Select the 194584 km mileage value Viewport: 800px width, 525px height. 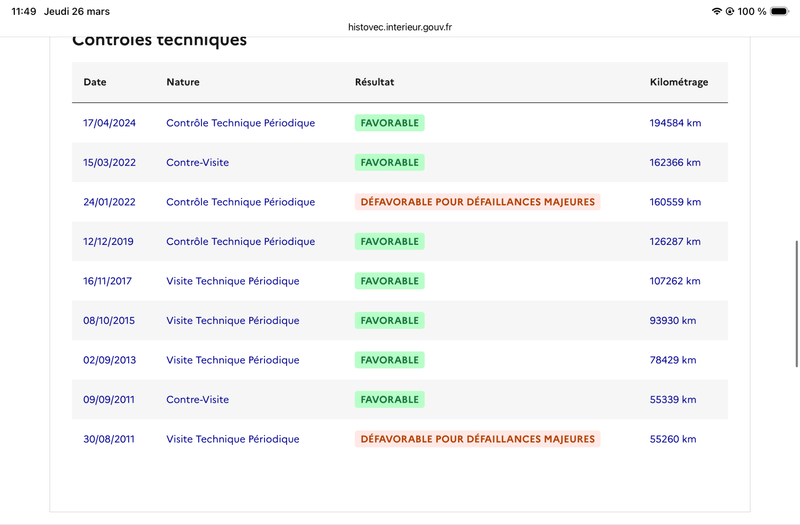[675, 123]
